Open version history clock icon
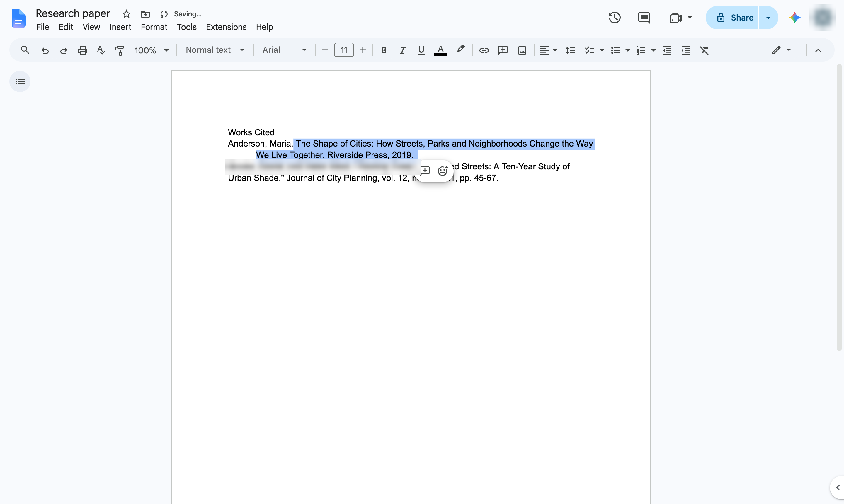Viewport: 844px width, 504px height. coord(615,18)
